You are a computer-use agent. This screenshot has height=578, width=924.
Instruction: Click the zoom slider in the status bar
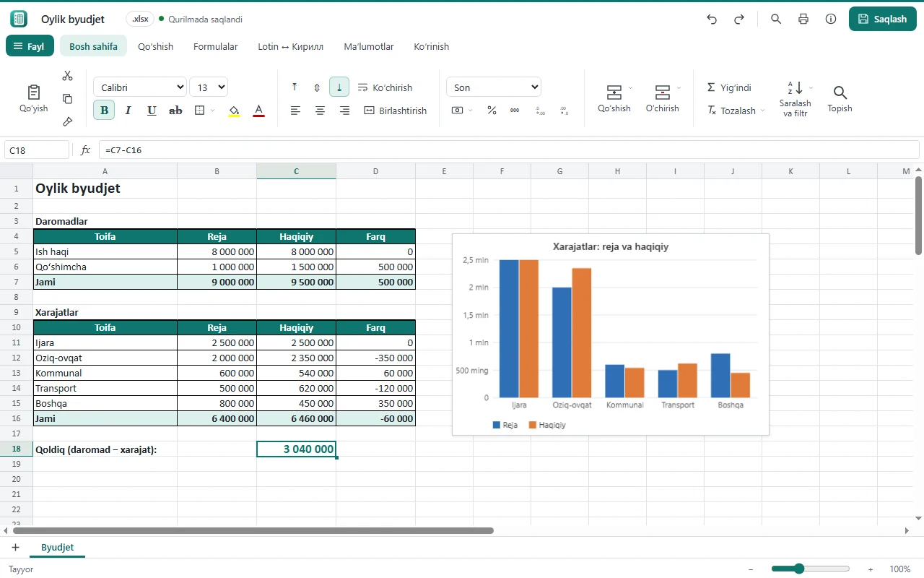809,569
